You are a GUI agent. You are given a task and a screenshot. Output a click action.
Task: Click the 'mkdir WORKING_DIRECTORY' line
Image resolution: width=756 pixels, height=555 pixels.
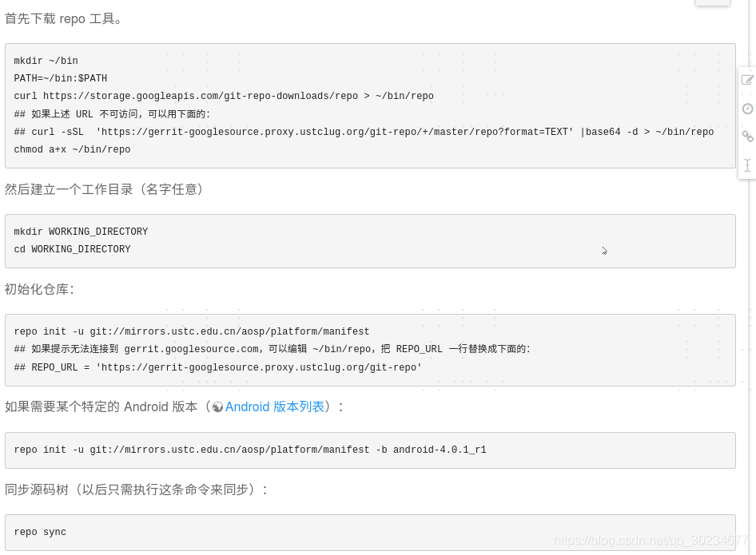tap(81, 232)
